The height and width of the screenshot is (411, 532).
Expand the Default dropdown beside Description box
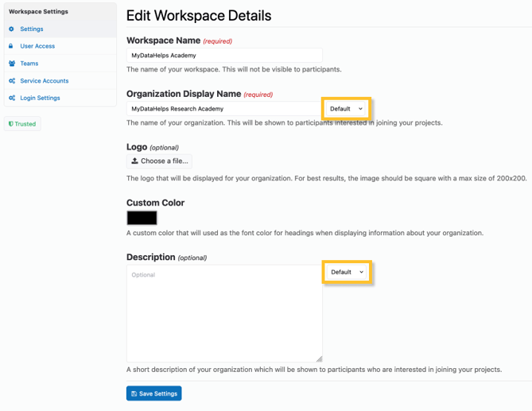347,272
